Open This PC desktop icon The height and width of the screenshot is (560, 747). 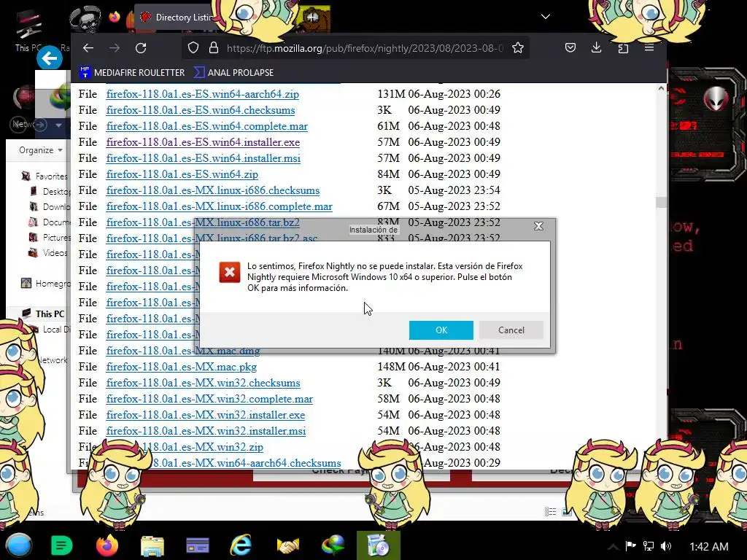28,31
